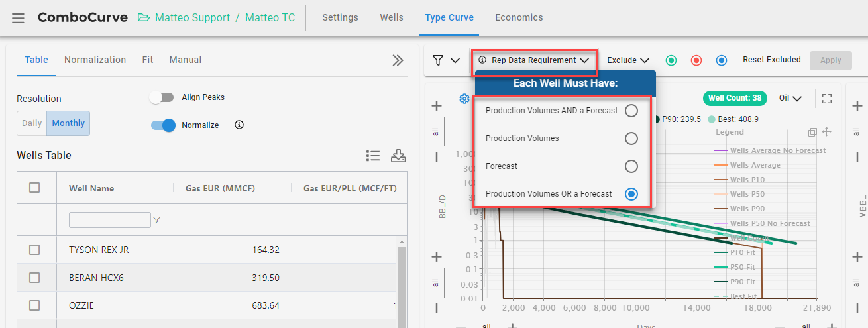Click the green circle selection icon

[671, 60]
